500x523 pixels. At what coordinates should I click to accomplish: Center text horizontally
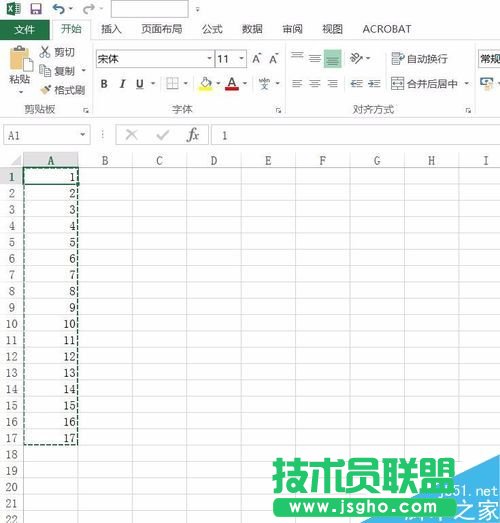[315, 83]
